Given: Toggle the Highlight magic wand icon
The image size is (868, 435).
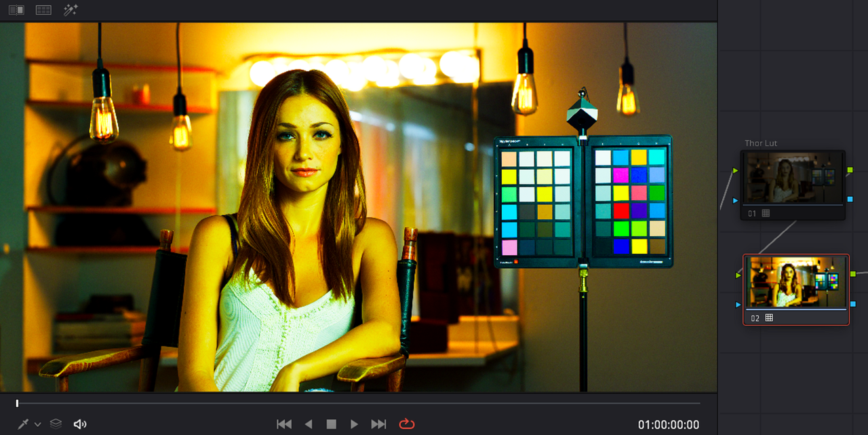Looking at the screenshot, I should pos(71,10).
